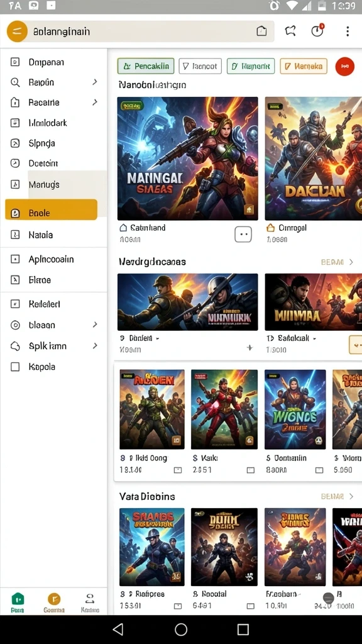362x644 pixels.
Task: Open the three-dot overflow menu
Action: (x=347, y=31)
